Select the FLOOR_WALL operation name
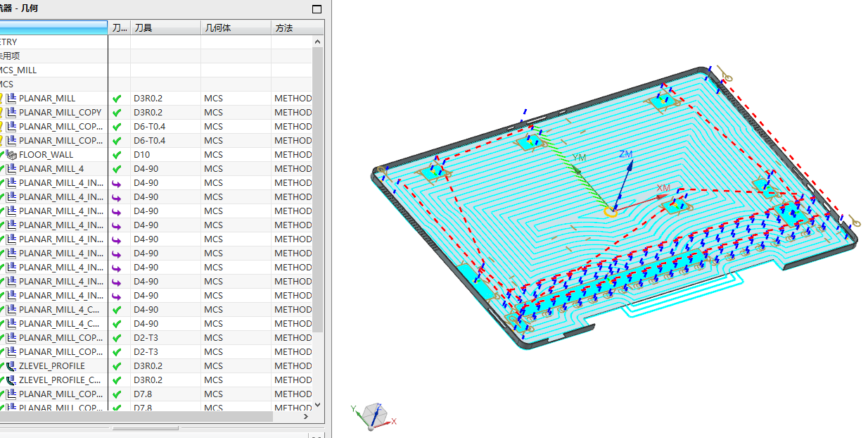 [x=46, y=154]
